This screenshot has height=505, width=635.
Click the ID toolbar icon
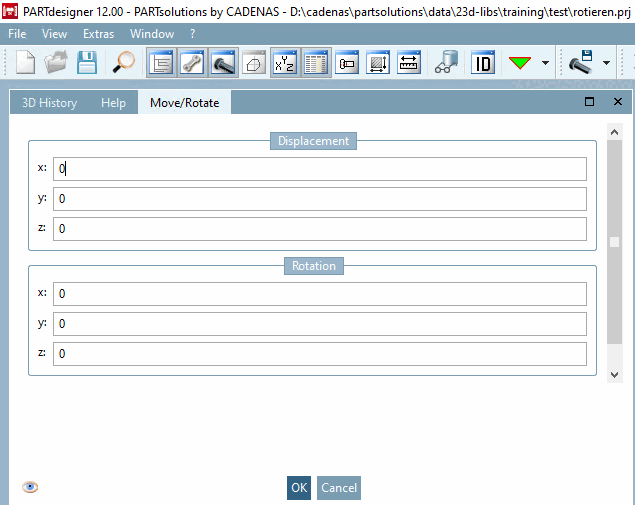coord(483,63)
